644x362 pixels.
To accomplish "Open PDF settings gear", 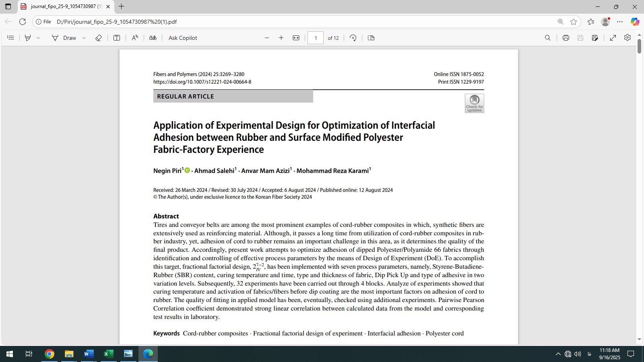I will (627, 38).
